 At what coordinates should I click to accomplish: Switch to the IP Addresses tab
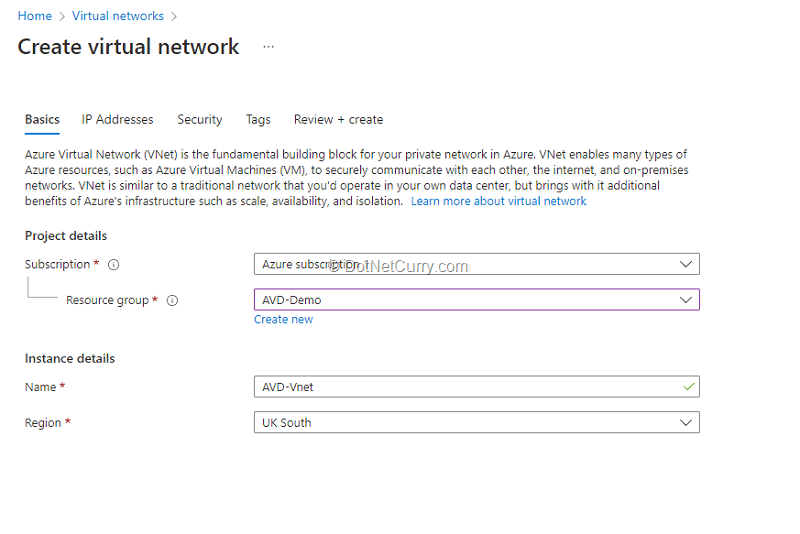(117, 119)
